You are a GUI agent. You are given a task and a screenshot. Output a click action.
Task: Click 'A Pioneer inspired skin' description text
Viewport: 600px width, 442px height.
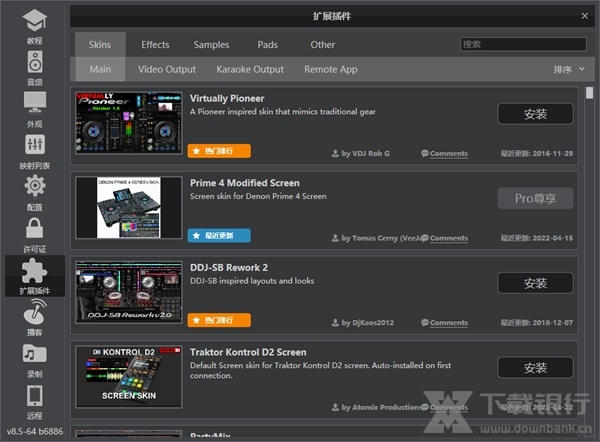pyautogui.click(x=283, y=112)
